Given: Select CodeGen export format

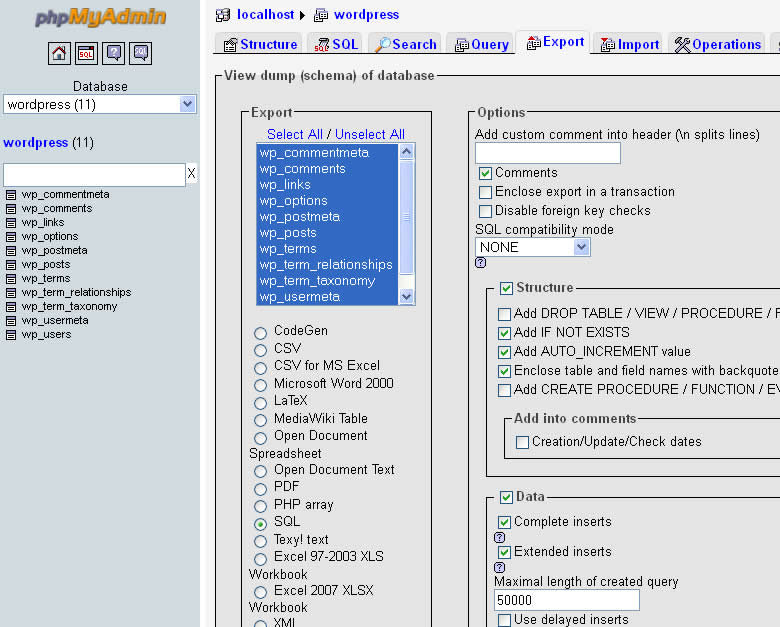Looking at the screenshot, I should point(261,332).
